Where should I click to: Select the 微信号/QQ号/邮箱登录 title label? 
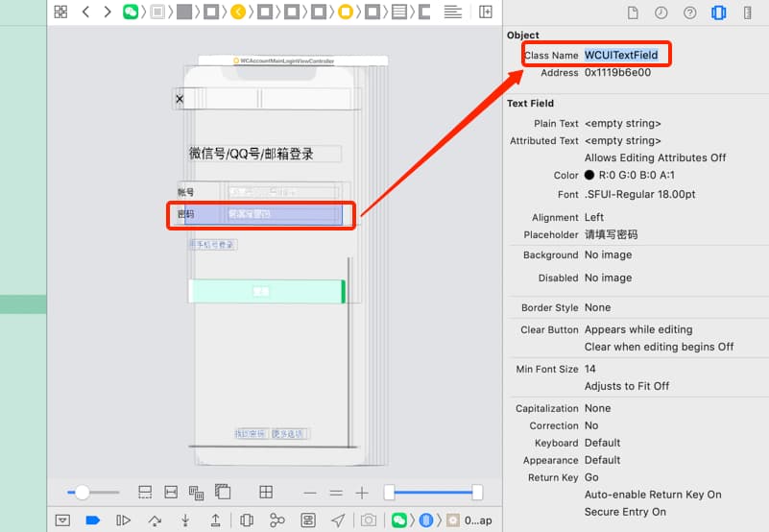pos(252,154)
